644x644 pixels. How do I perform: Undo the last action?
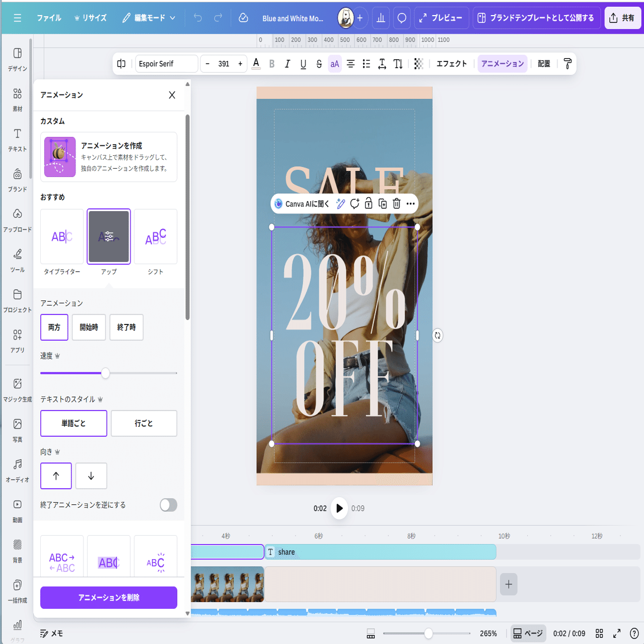click(x=198, y=18)
